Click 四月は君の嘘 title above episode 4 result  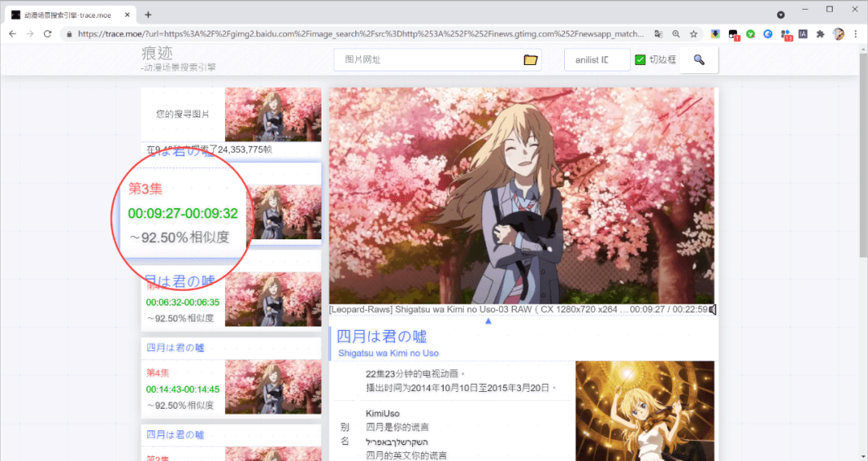175,348
